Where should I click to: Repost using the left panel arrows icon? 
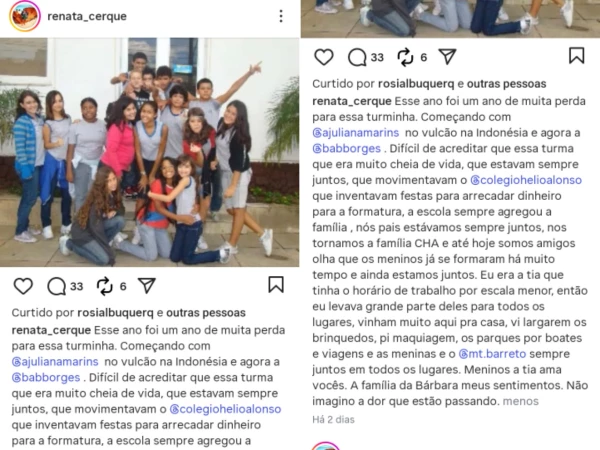104,286
